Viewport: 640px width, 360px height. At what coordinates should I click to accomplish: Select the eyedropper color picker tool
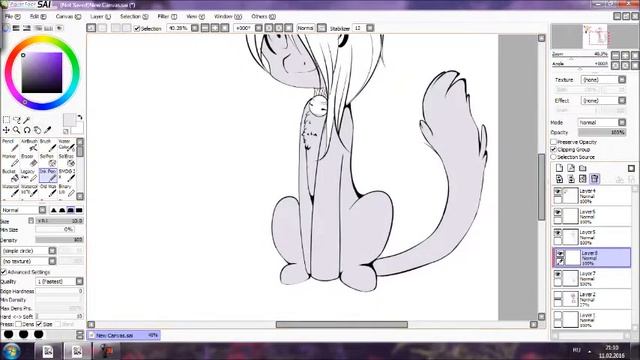(48, 130)
